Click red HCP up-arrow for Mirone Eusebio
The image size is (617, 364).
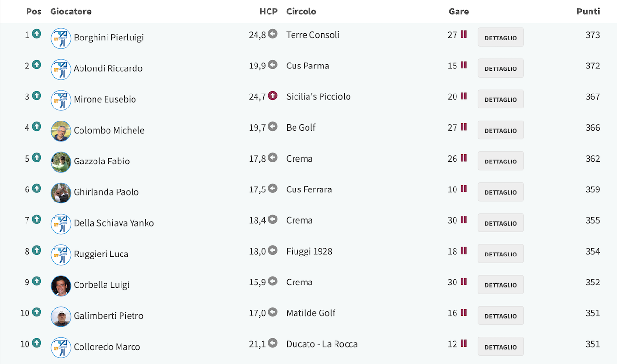[x=273, y=95]
